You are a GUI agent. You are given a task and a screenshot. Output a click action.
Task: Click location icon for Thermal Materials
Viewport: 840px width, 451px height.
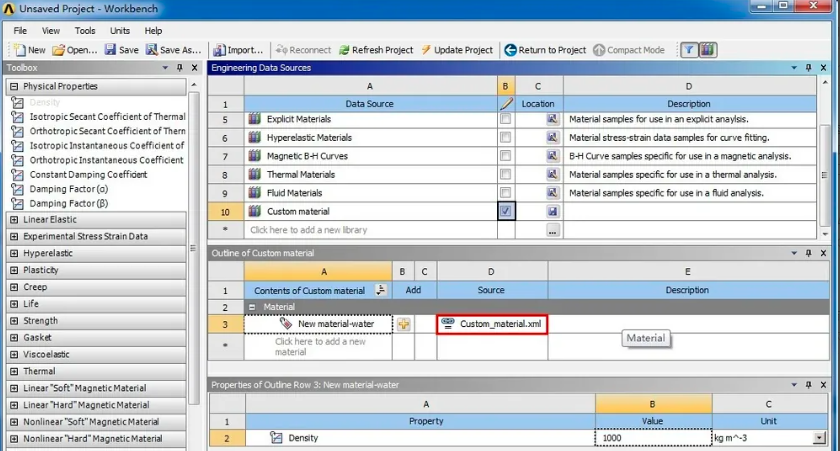point(552,174)
